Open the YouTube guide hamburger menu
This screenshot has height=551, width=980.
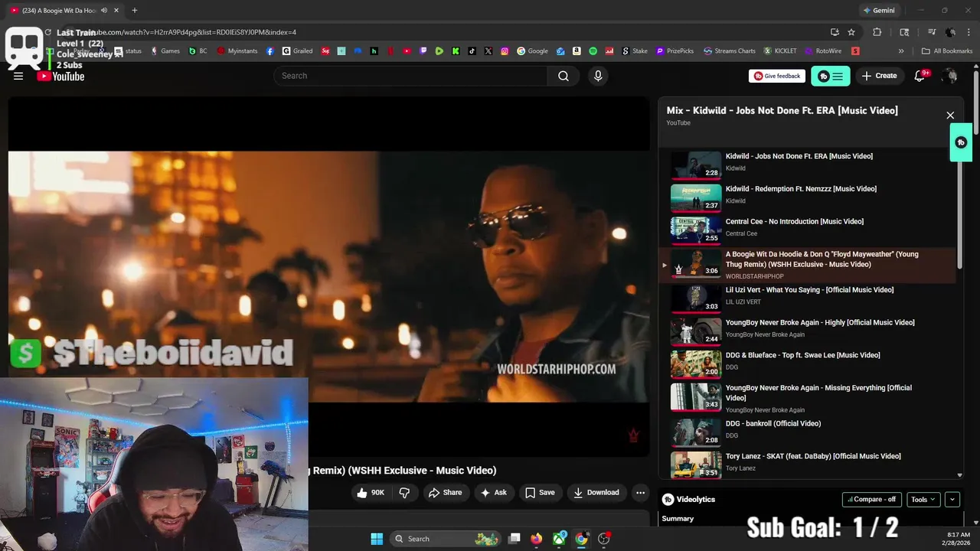(x=18, y=76)
